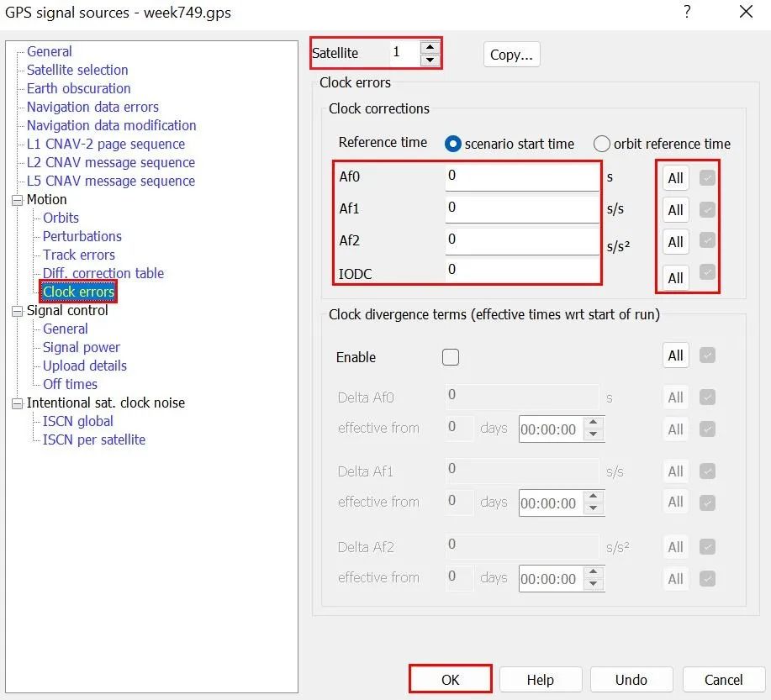Click inside the Af0 input field

[521, 177]
